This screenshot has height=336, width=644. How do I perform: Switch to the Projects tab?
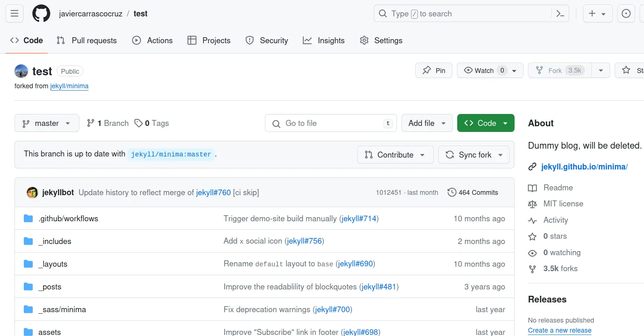click(209, 40)
